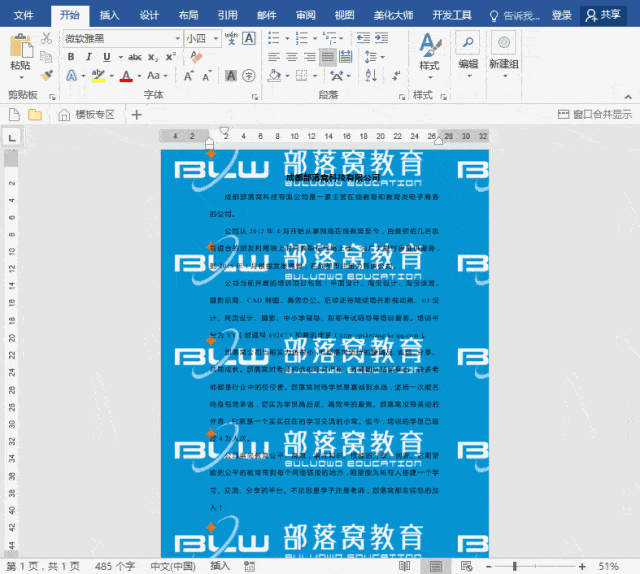Screen dimensions: 640x574
Task: Toggle Justify alignment
Action: pos(328,57)
